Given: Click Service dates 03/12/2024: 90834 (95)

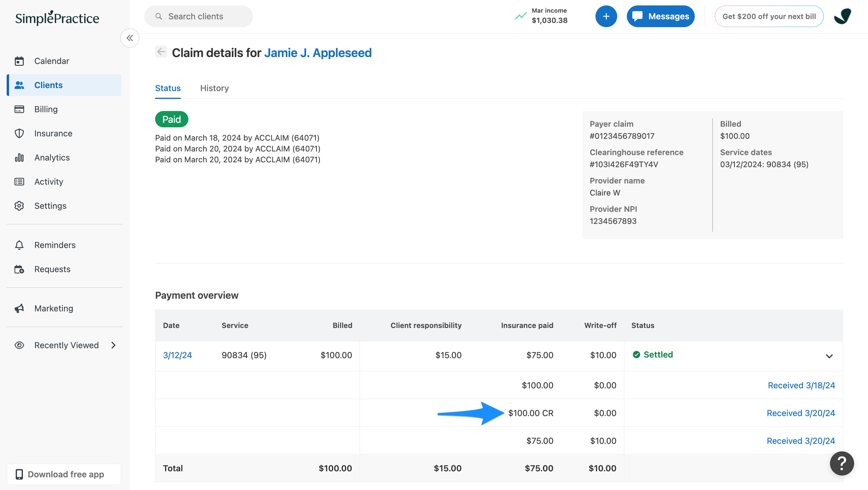Looking at the screenshot, I should (x=764, y=164).
